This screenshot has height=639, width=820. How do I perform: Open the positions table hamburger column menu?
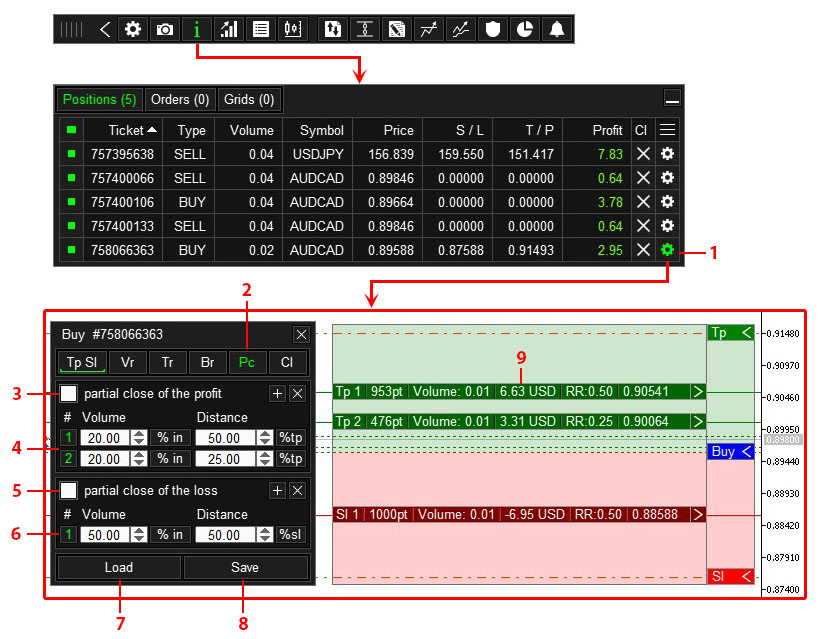[x=668, y=130]
